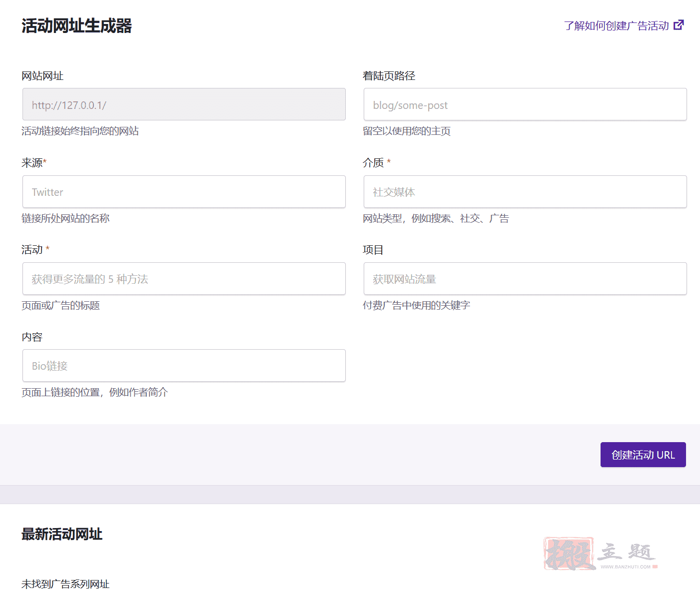Focus the 网站网址 field showing http://127.0.0.1/
The width and height of the screenshot is (700, 608).
click(x=184, y=104)
